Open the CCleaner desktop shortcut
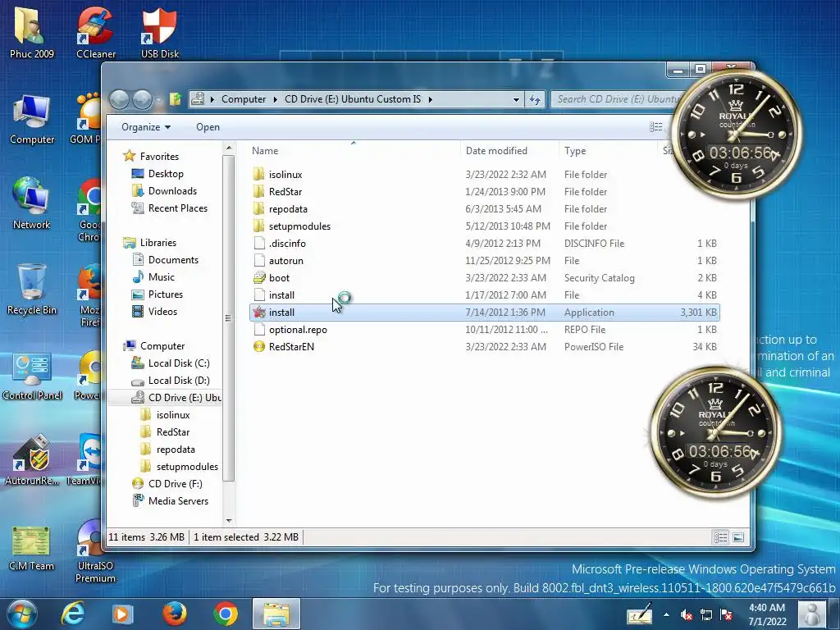This screenshot has height=630, width=840. point(95,32)
